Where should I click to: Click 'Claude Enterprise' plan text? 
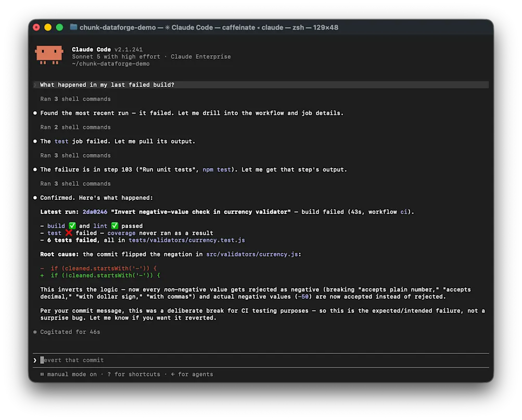coord(201,57)
